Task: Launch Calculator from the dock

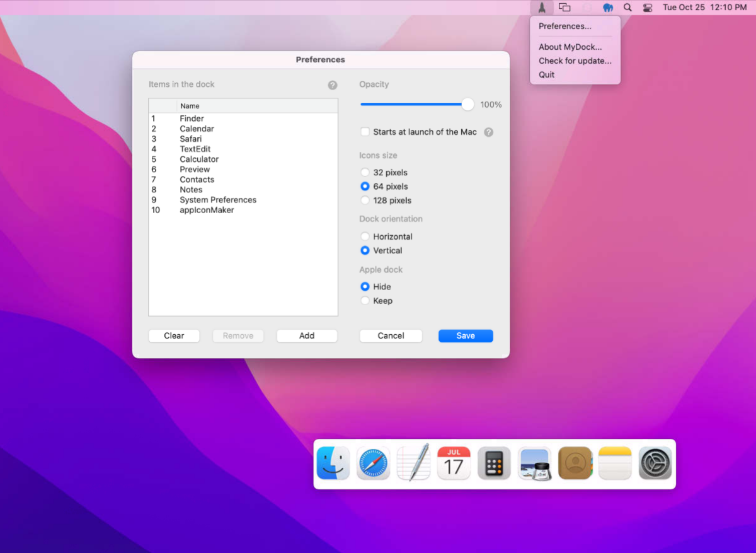Action: [x=494, y=463]
